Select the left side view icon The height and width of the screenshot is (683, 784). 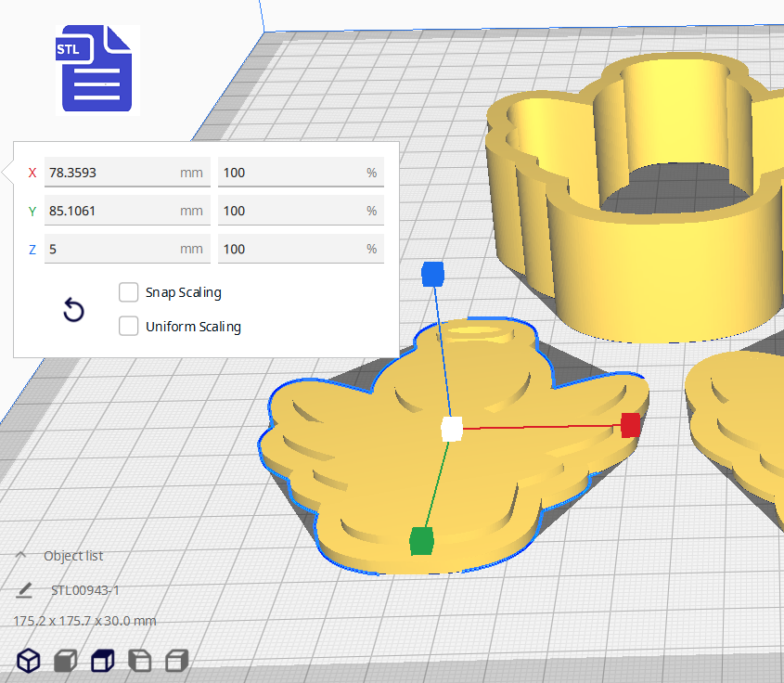139,661
